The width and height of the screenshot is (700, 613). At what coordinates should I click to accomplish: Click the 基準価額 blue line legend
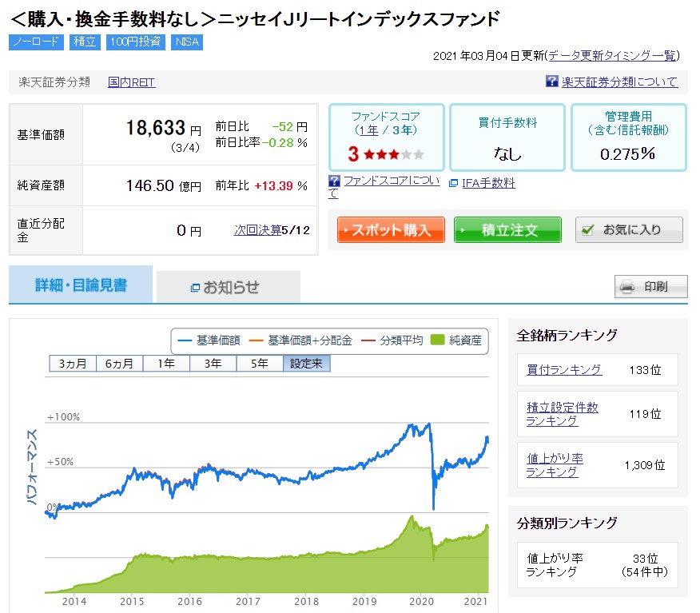pyautogui.click(x=209, y=340)
